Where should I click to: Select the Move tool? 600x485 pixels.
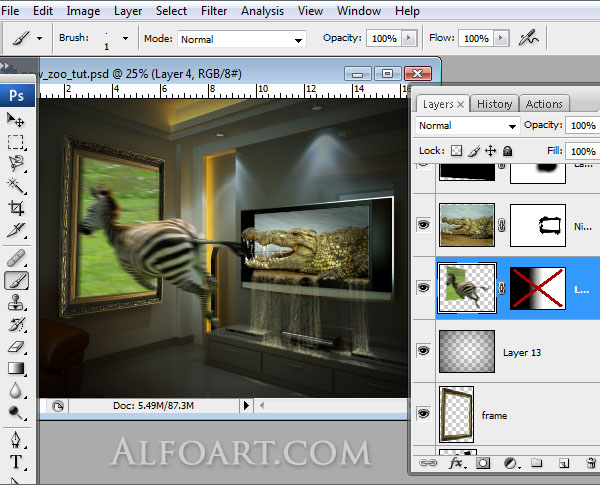coord(15,120)
